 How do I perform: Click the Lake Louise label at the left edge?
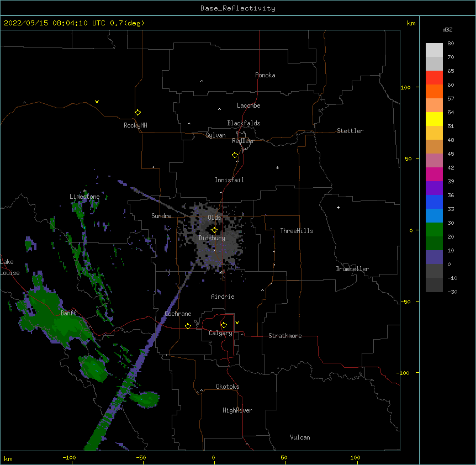click(9, 267)
